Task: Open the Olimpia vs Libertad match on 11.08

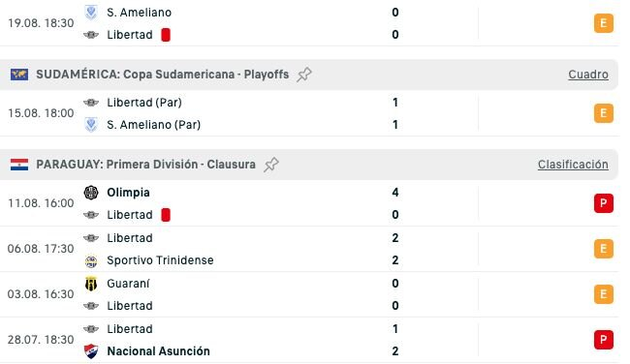Action: (x=309, y=203)
